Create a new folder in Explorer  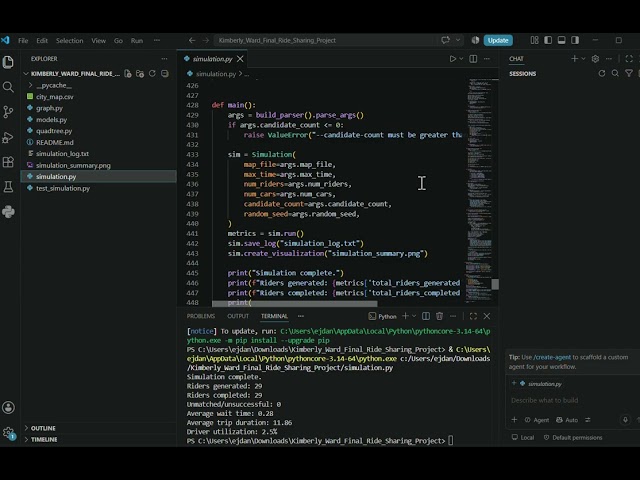click(140, 73)
